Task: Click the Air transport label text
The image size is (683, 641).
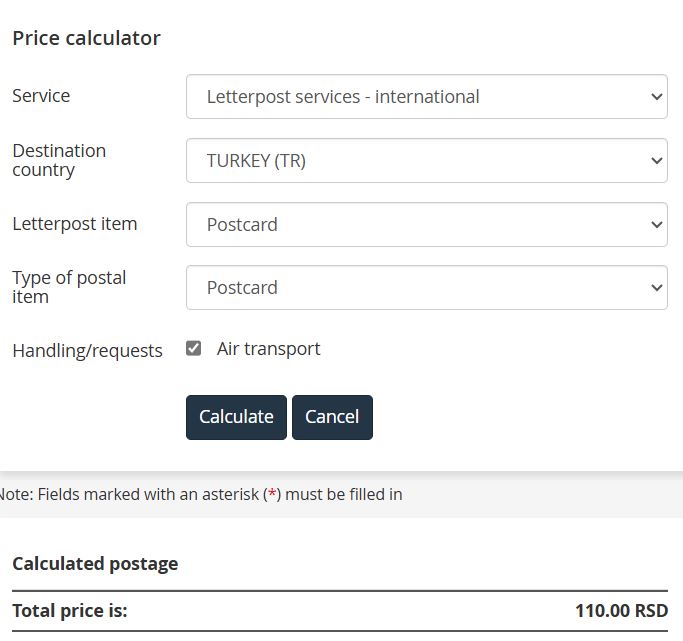Action: coord(268,349)
